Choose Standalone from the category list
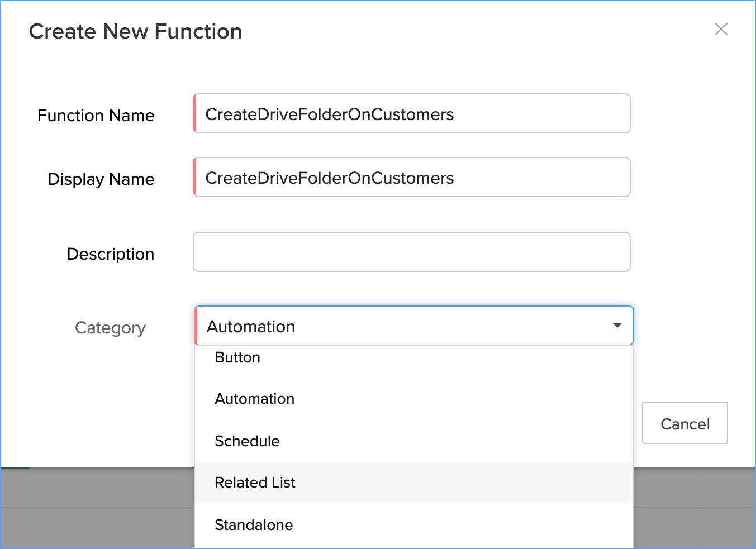 click(x=254, y=525)
